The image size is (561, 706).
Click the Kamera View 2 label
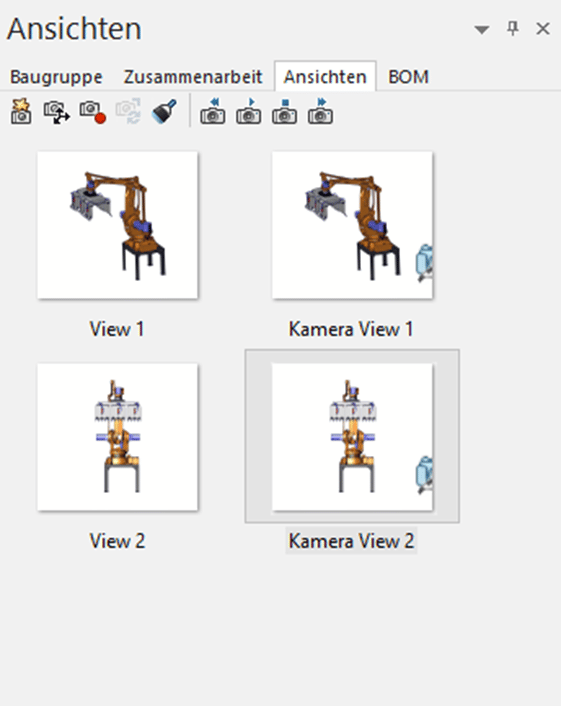tap(351, 541)
